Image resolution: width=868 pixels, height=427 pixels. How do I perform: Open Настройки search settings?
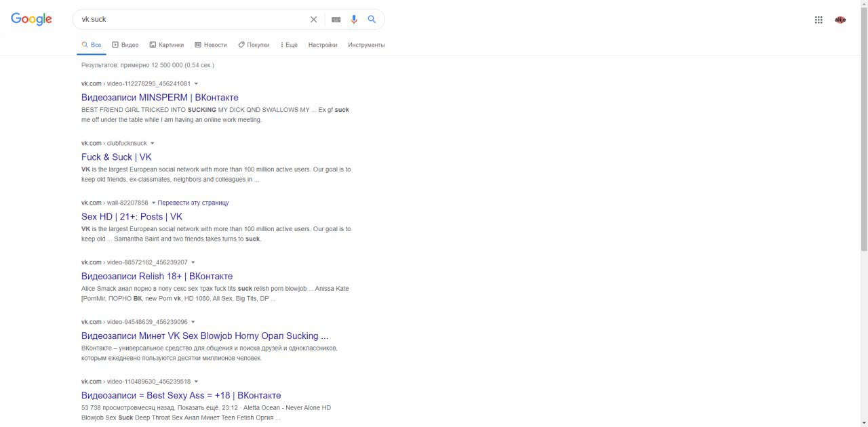coord(323,45)
